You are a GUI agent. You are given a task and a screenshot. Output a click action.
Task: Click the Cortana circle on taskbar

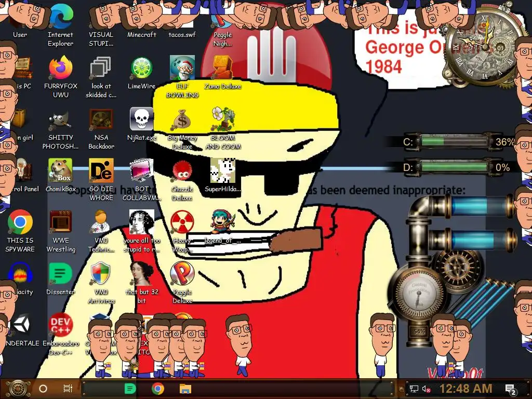click(x=43, y=389)
